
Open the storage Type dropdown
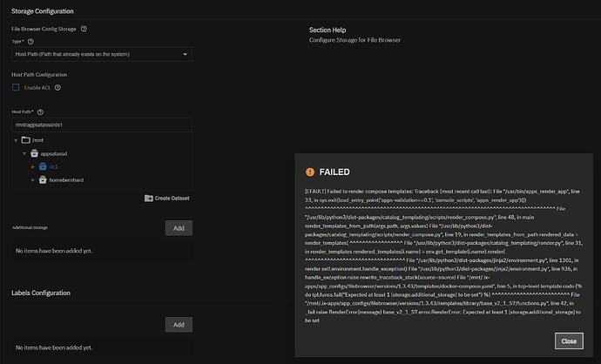point(102,54)
